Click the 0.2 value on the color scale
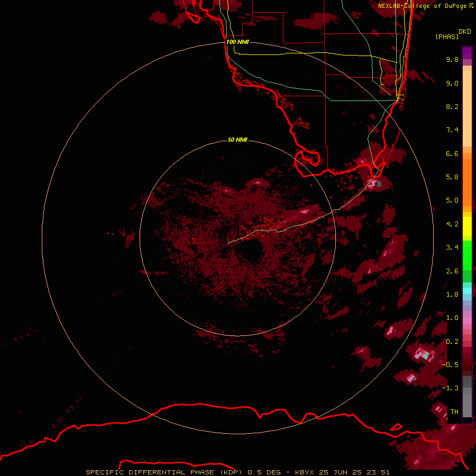 click(x=452, y=342)
